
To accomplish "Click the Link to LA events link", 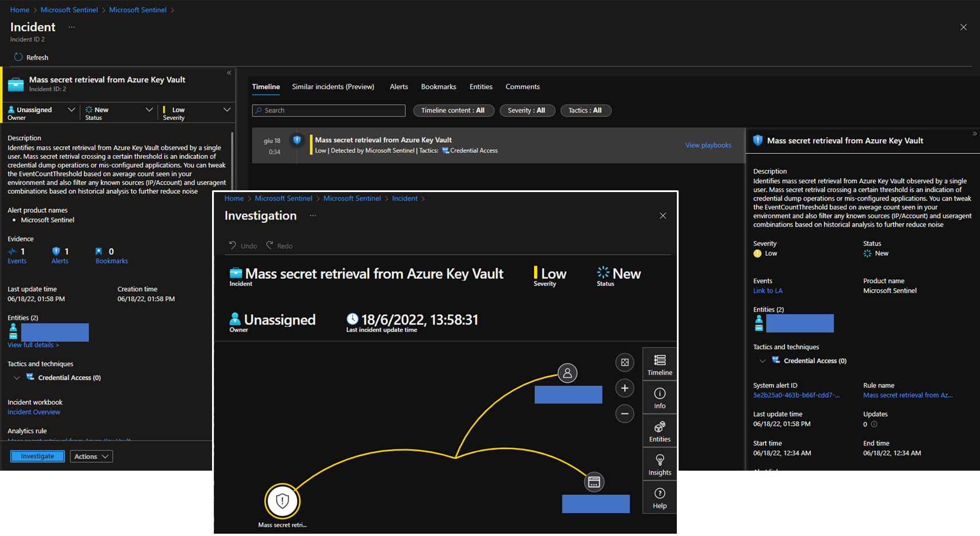I will pos(768,291).
